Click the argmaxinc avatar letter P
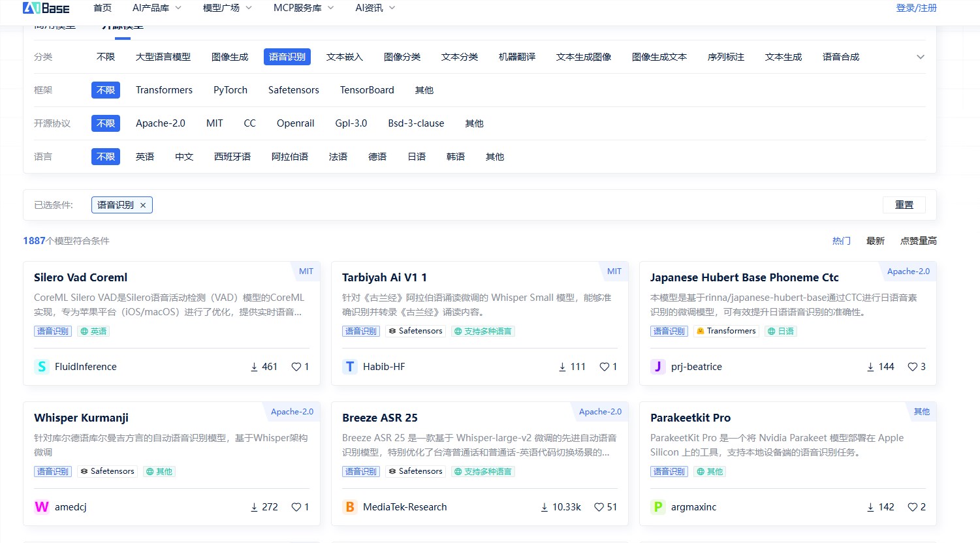Image resolution: width=980 pixels, height=543 pixels. [x=658, y=507]
